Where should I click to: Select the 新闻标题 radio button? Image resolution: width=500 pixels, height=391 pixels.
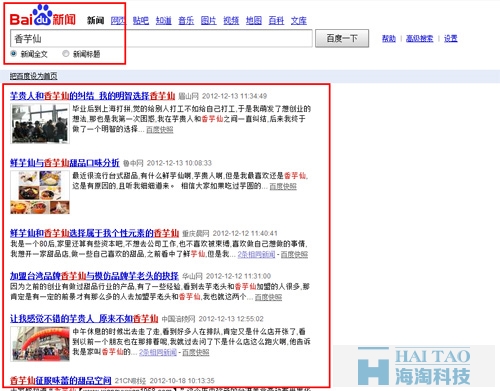coord(66,53)
